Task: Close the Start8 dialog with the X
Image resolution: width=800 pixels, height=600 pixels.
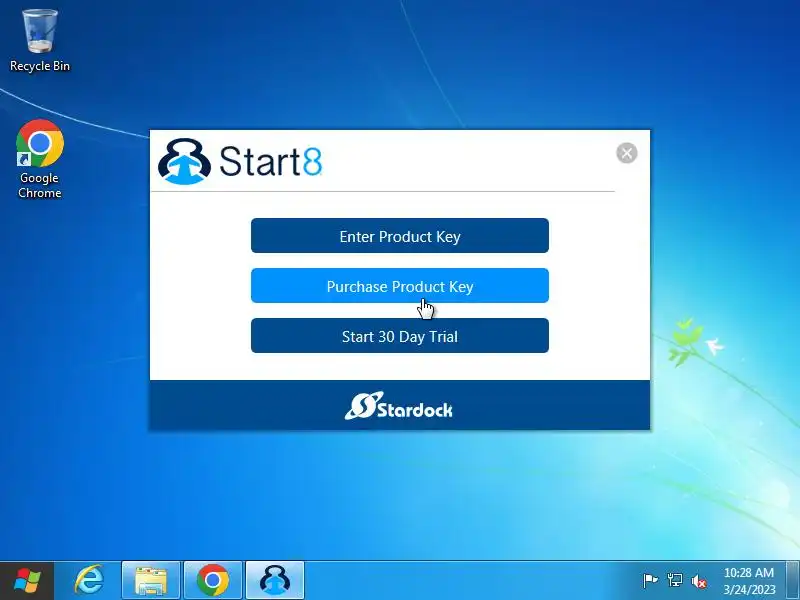Action: (x=627, y=153)
